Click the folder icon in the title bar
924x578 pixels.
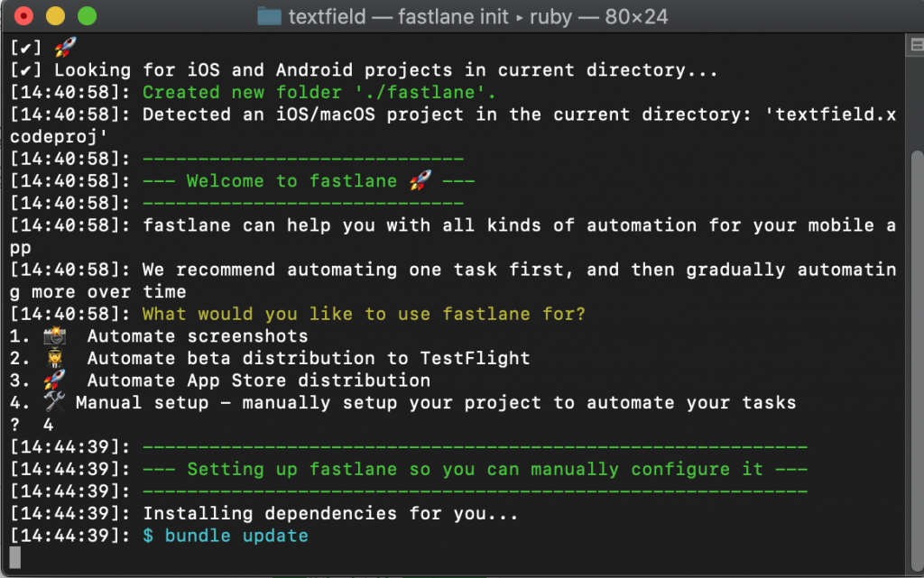click(269, 17)
